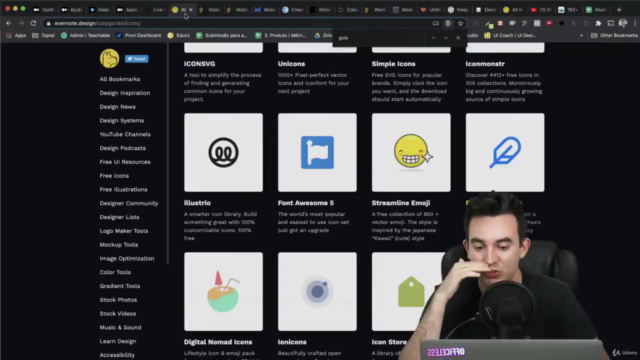The image size is (640, 360).
Task: Select Learn Design category
Action: click(118, 341)
